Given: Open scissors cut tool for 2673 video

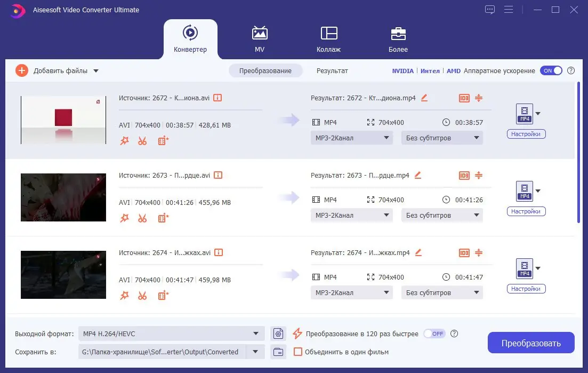Looking at the screenshot, I should (x=142, y=218).
